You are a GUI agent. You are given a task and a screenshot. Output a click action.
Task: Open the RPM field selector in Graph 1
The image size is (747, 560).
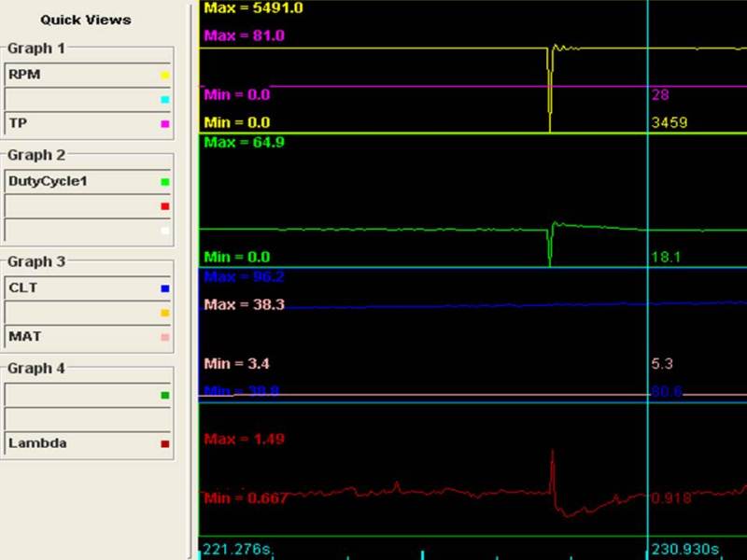point(82,75)
